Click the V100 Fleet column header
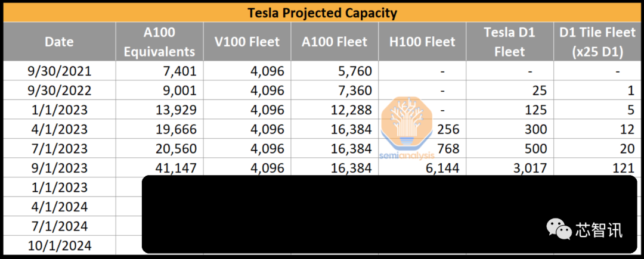Screen dimensions: 644x259 pyautogui.click(x=247, y=42)
